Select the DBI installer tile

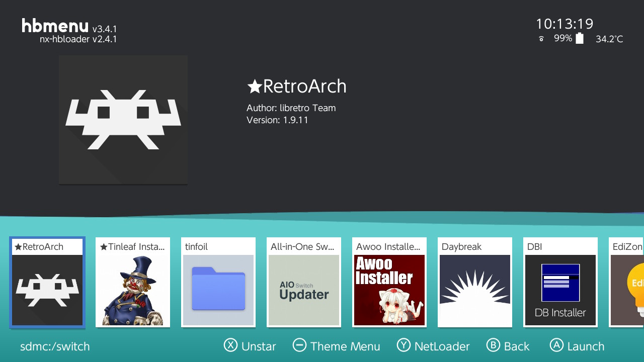click(560, 283)
